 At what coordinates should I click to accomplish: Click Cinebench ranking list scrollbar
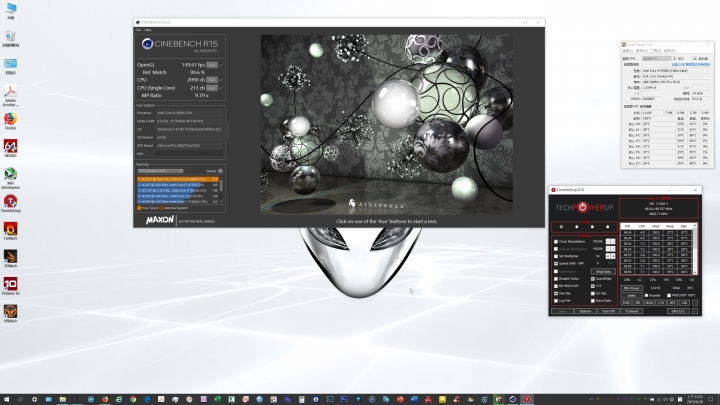click(221, 189)
